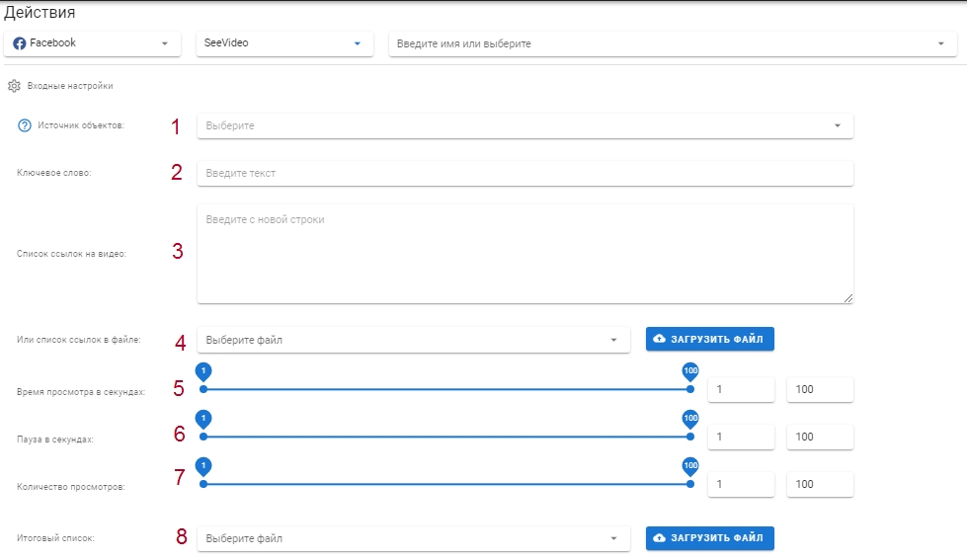Click the 'Пауза в секундах:' label
Viewport: 967px width, 560px height.
tap(55, 440)
